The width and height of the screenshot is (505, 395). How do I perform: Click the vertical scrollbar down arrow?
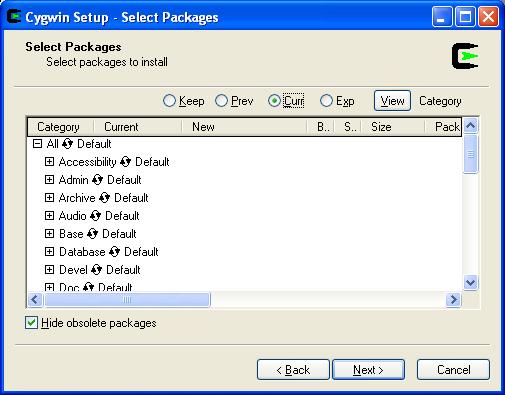tap(470, 283)
